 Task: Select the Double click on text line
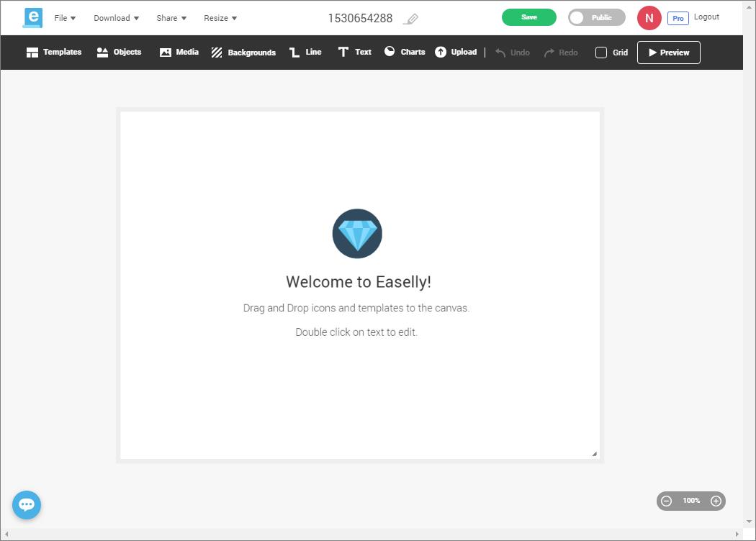[356, 332]
